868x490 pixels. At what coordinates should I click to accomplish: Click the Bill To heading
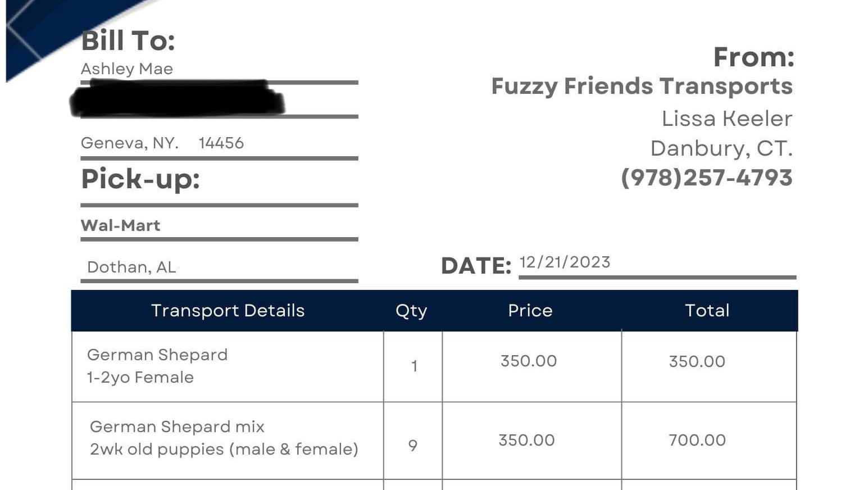coord(128,41)
